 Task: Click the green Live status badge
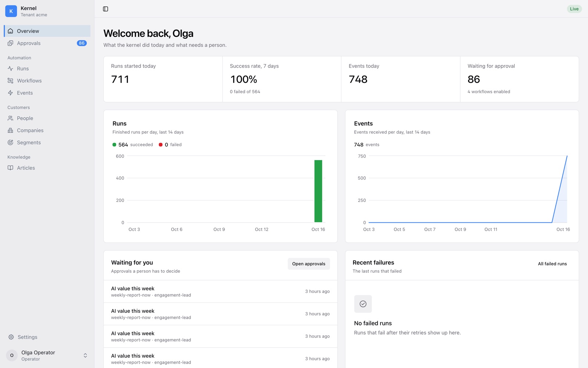(574, 9)
